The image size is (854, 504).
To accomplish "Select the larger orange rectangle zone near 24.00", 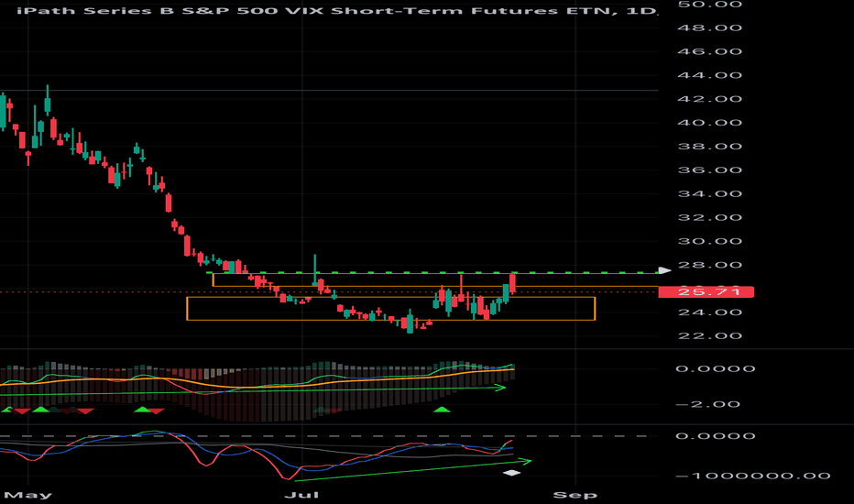I will 391,309.
